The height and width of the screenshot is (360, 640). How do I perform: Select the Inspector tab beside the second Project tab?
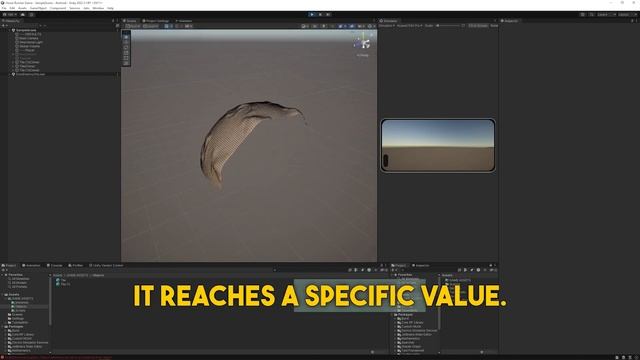pyautogui.click(x=420, y=266)
